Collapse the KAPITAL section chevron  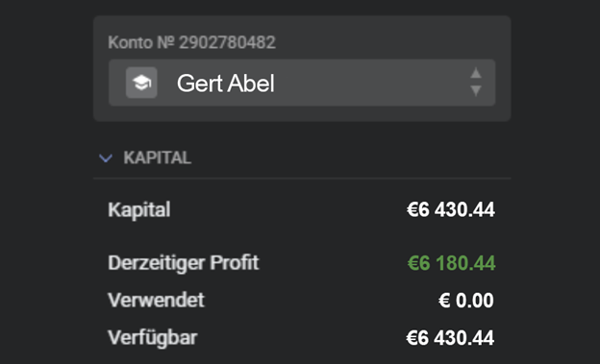[106, 158]
